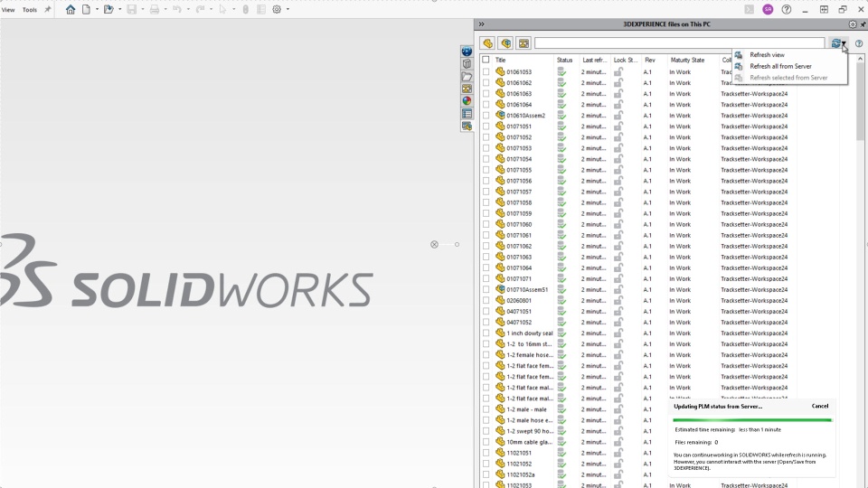868x488 pixels.
Task: Check the box for 010610Assem2
Action: [486, 116]
